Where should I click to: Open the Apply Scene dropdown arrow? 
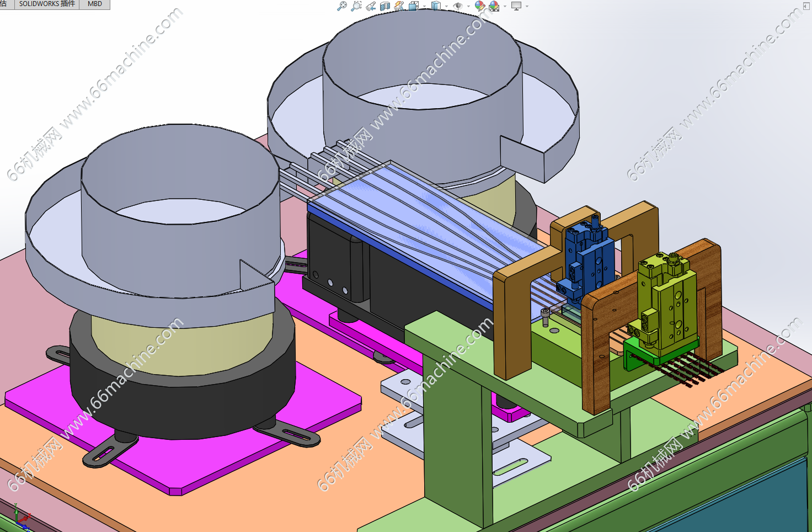[504, 7]
